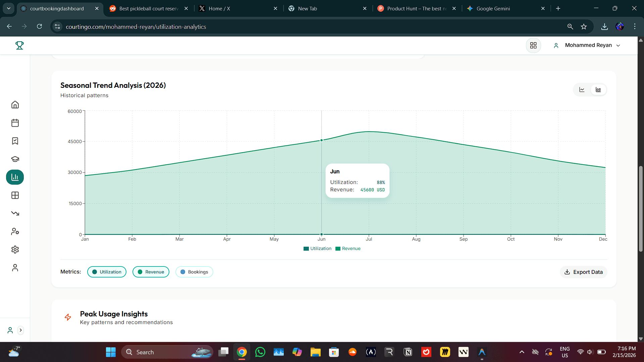The width and height of the screenshot is (644, 362).
Task: Open the Home dashboard from sidebar
Action: tap(15, 105)
